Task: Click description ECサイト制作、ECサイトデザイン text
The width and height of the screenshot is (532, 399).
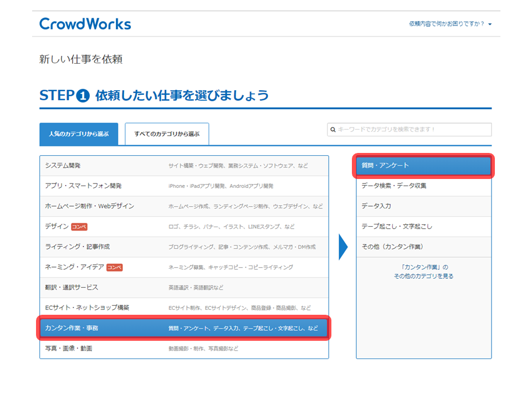Action: 208,308
